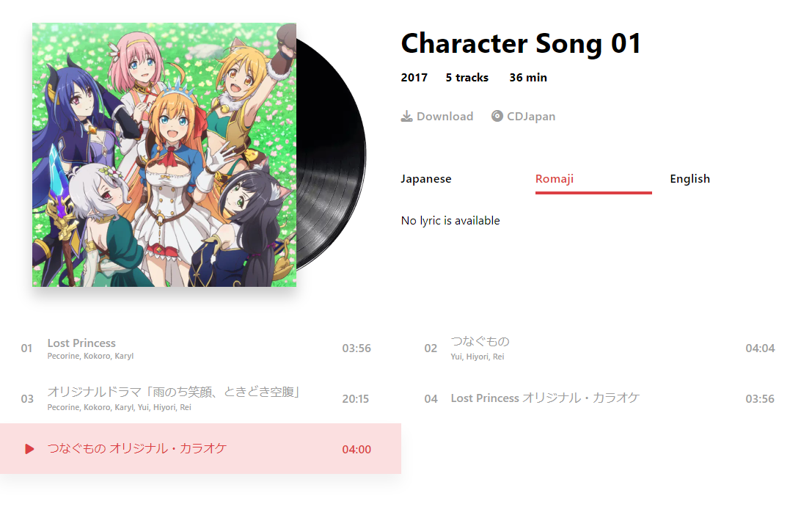
Task: Play track 01 Lost Princess
Action: pyautogui.click(x=200, y=348)
